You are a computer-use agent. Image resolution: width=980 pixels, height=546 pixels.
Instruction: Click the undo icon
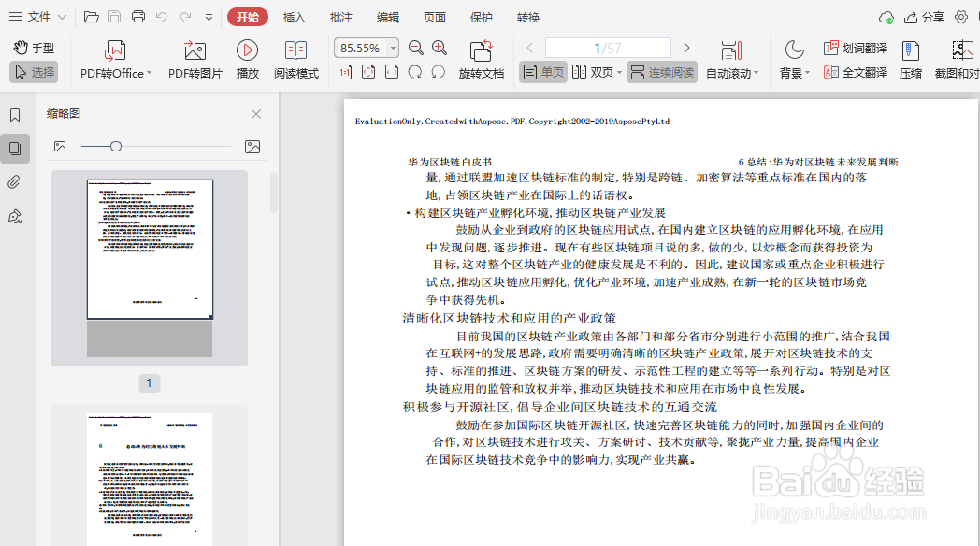tap(161, 17)
